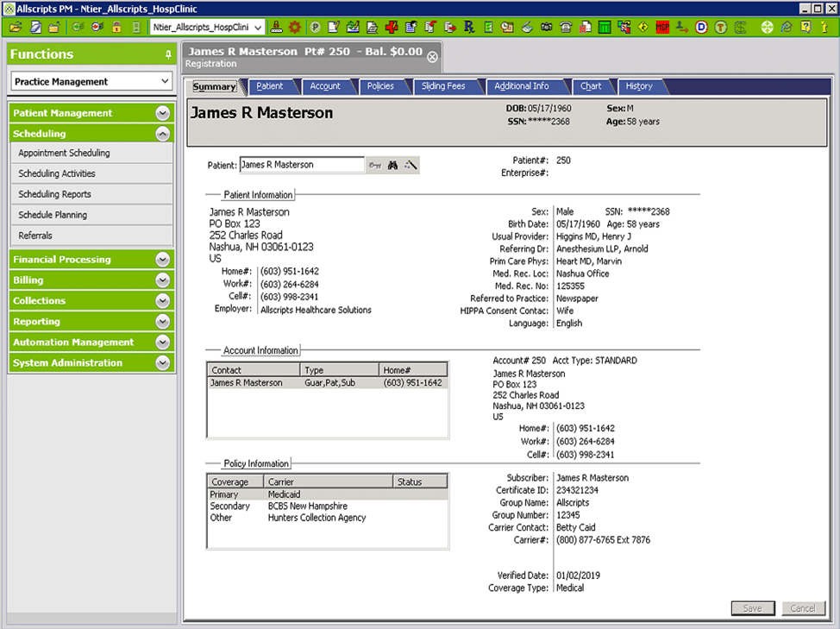Open the Chart tab
The height and width of the screenshot is (629, 840).
pyautogui.click(x=592, y=86)
